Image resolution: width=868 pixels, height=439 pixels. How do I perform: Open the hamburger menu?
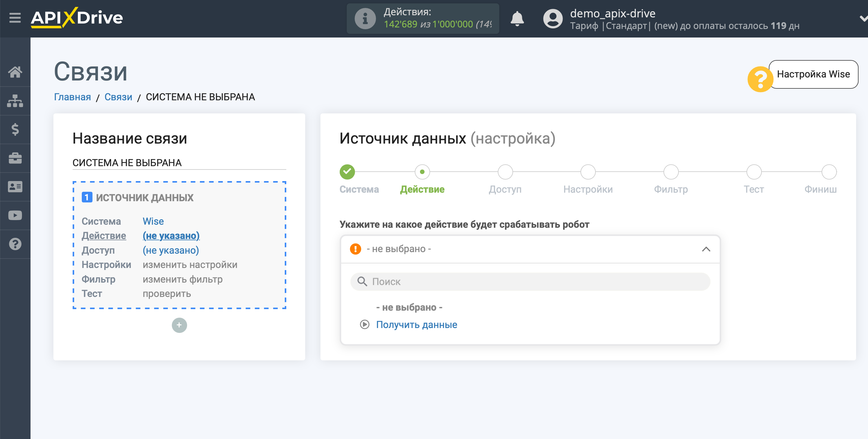click(x=15, y=17)
